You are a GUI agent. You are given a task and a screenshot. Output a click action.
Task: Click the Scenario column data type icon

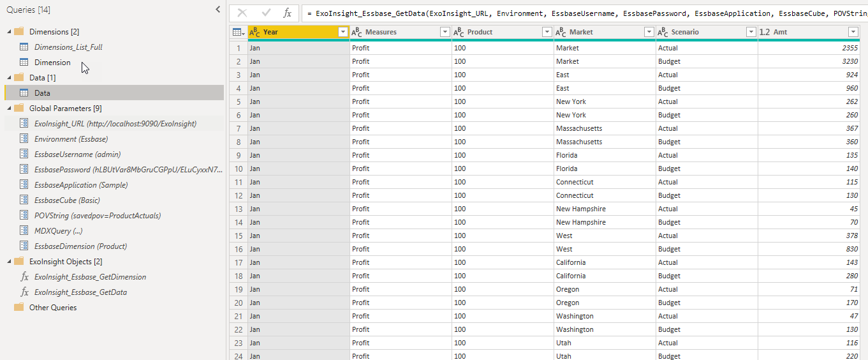pyautogui.click(x=663, y=32)
